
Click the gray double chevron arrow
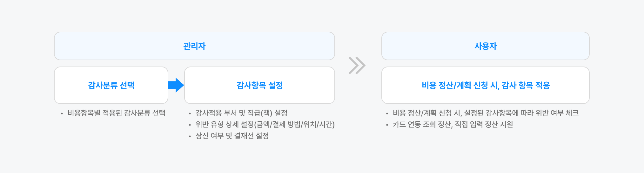click(x=357, y=66)
